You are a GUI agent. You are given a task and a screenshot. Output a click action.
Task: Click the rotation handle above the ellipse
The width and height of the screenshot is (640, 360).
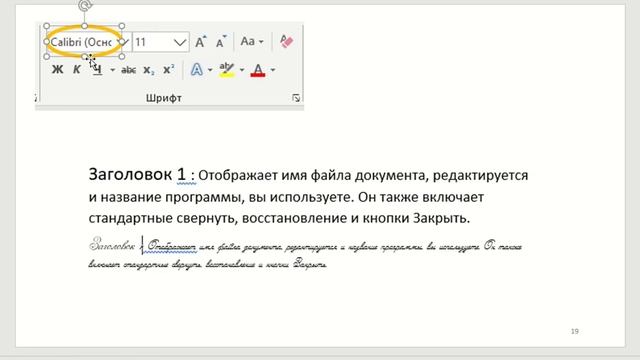pos(85,5)
